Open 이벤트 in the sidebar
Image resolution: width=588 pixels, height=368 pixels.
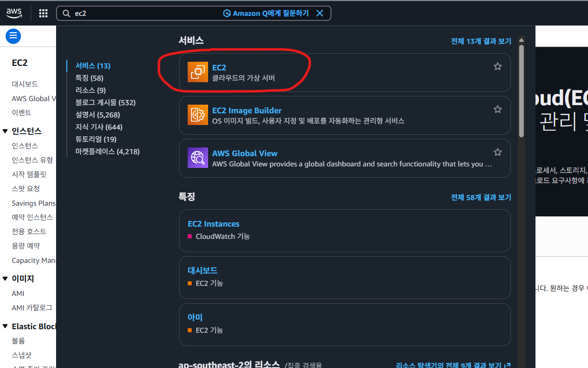[x=21, y=112]
